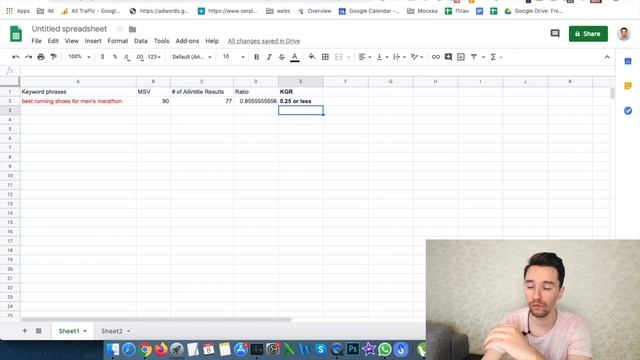Select column E header
Screen dimensions: 640x360
[301, 82]
